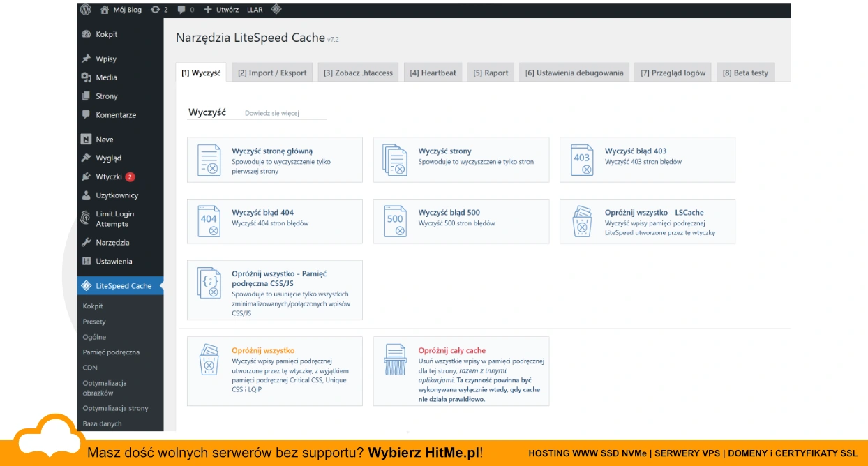Click the 404 error page icon
Screen dimensions: 868x466
tap(209, 221)
